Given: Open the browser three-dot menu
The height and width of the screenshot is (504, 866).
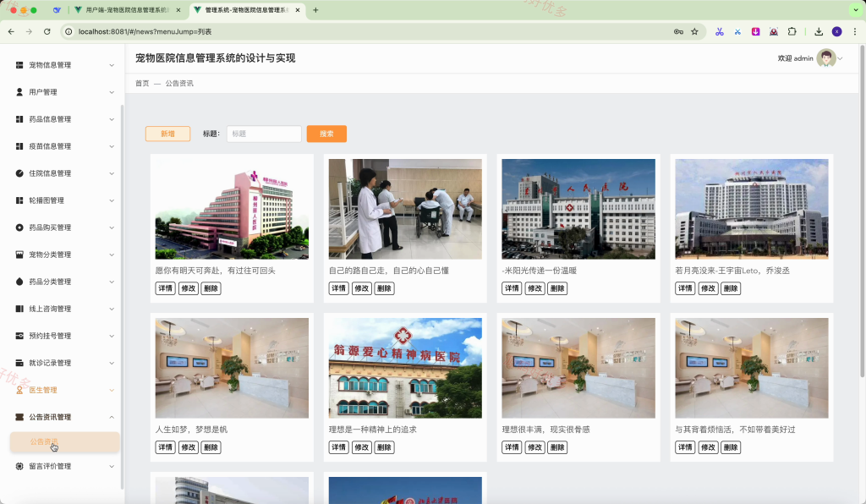Looking at the screenshot, I should click(x=855, y=31).
